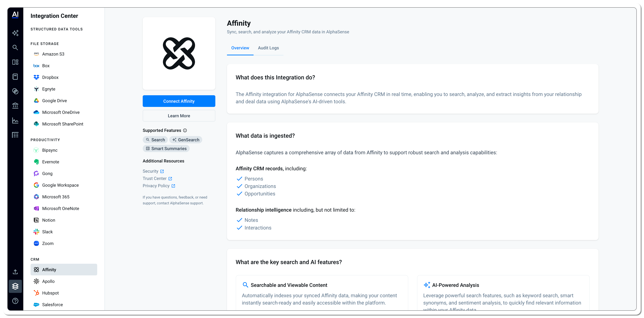Screen dimensions: 644x318
Task: Open the Privacy Policy link
Action: pyautogui.click(x=159, y=186)
